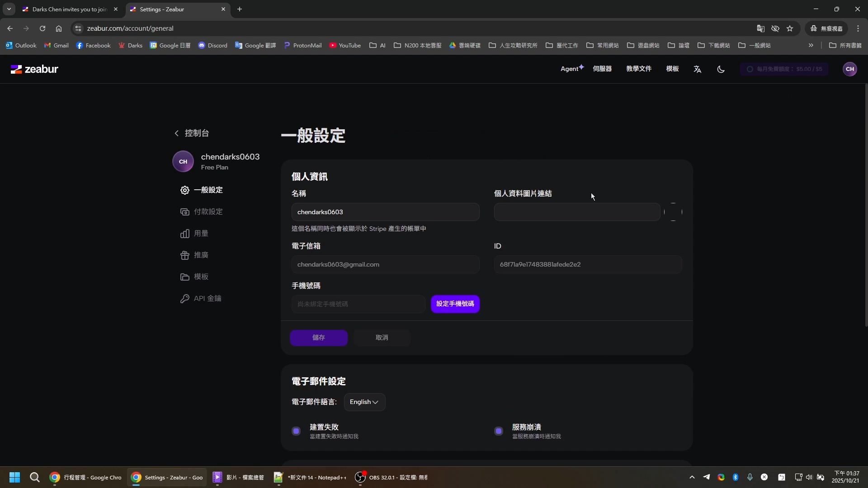Open 伺服器 in the top navigation
This screenshot has width=868, height=488.
(x=602, y=69)
